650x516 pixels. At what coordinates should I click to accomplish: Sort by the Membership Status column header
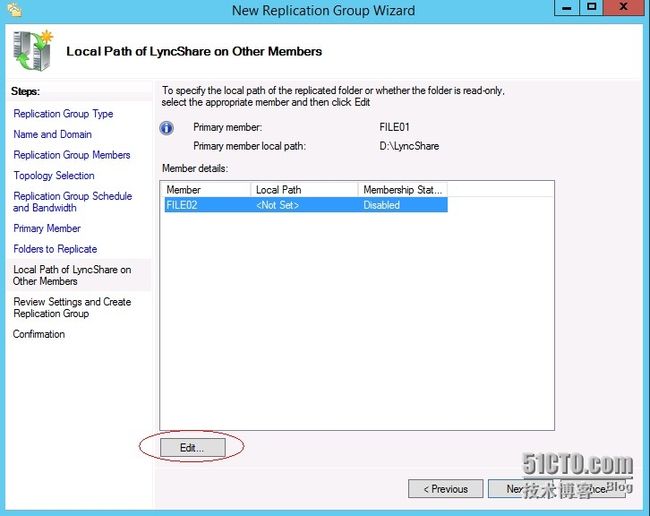point(403,190)
